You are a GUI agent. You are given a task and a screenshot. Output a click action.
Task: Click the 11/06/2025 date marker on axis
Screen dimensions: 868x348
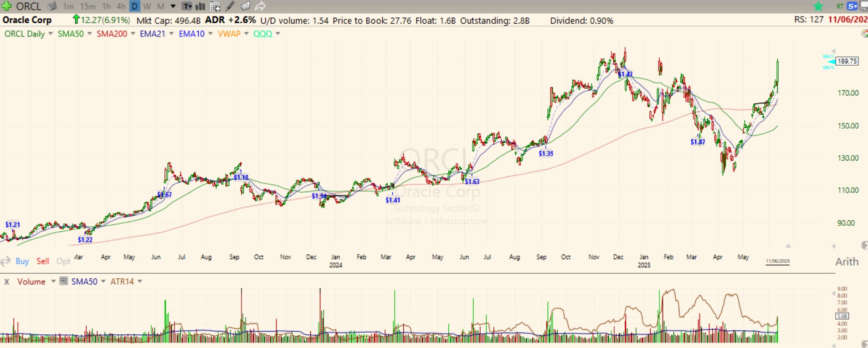coord(777,261)
